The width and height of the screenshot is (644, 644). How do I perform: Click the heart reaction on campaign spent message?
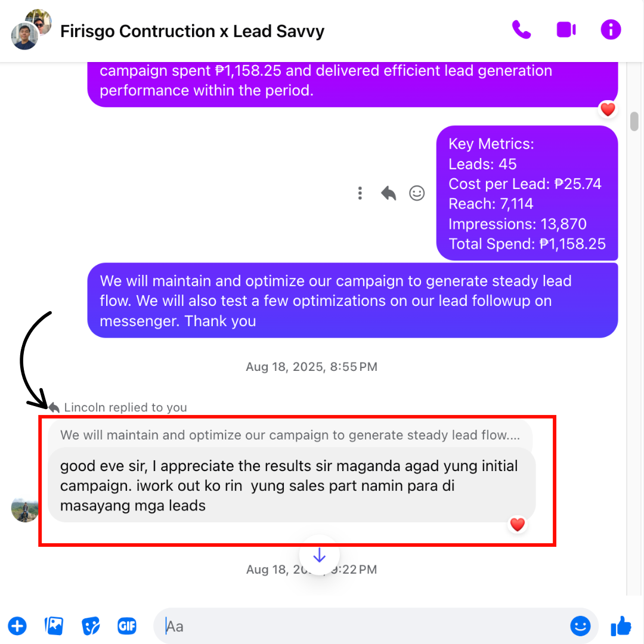point(608,110)
